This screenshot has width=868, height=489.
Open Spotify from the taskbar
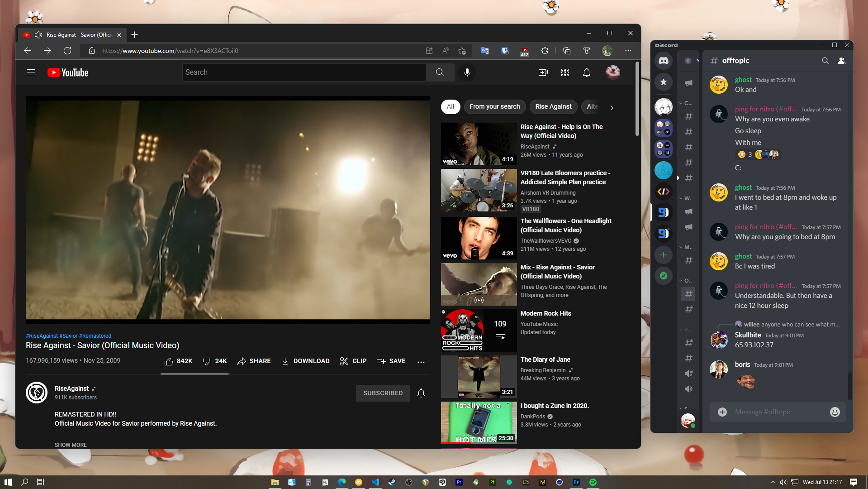(x=593, y=482)
